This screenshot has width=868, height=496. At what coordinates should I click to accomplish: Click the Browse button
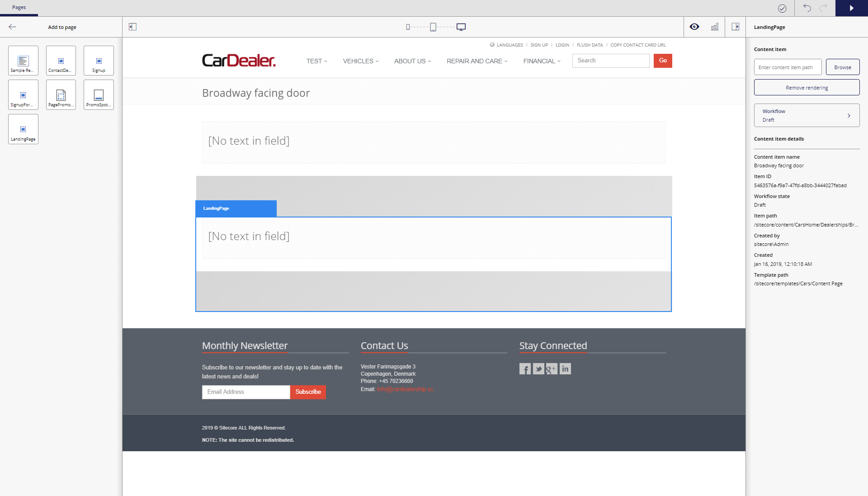[843, 67]
